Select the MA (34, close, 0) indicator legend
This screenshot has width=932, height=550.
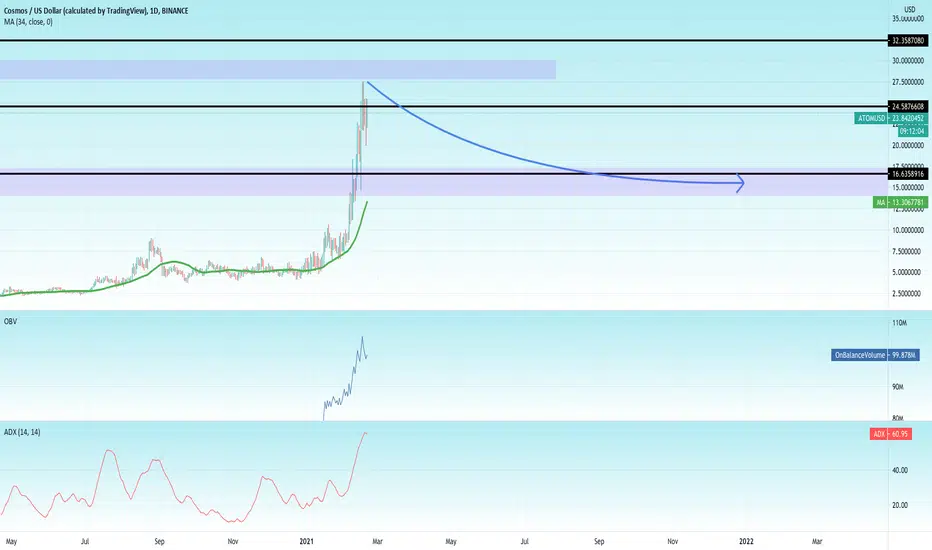(x=28, y=22)
